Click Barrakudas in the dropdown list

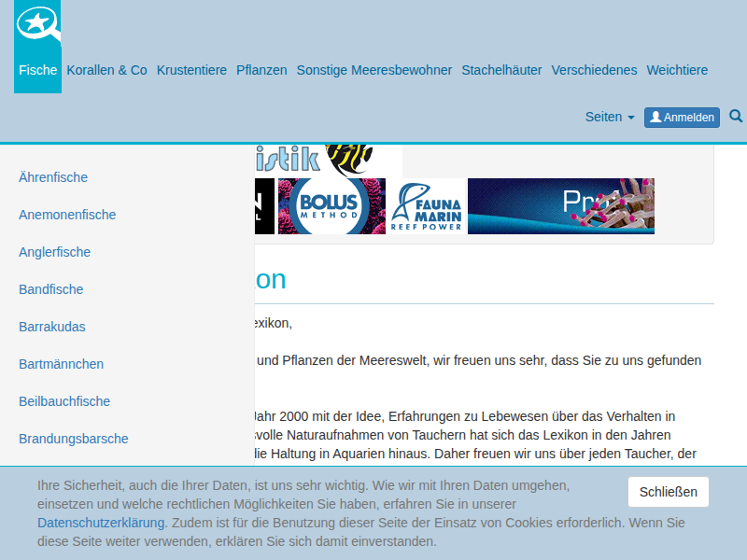coord(52,327)
